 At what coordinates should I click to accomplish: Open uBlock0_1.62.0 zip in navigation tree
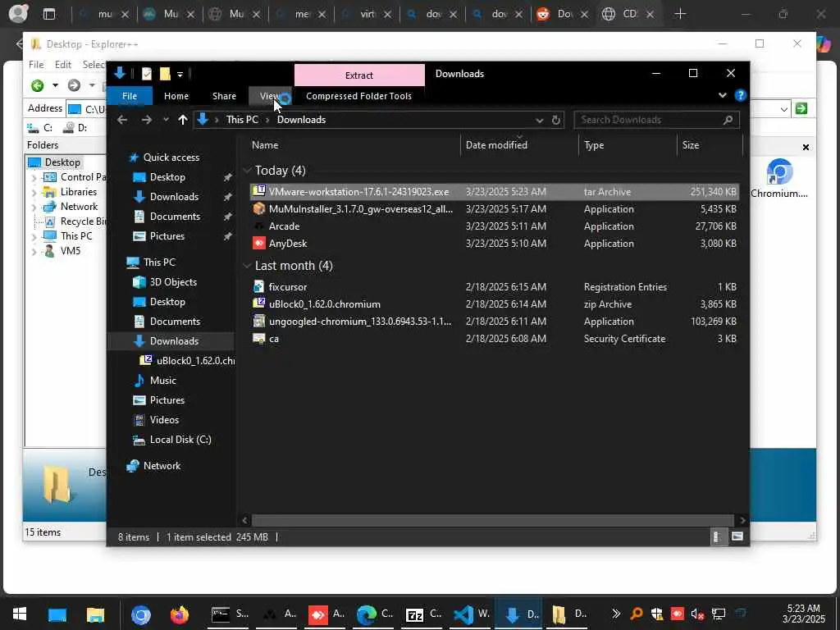195,361
